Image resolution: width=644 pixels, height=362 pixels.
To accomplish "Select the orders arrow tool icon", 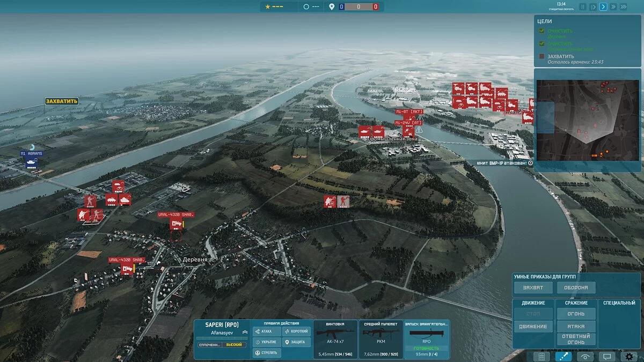I will [563, 356].
